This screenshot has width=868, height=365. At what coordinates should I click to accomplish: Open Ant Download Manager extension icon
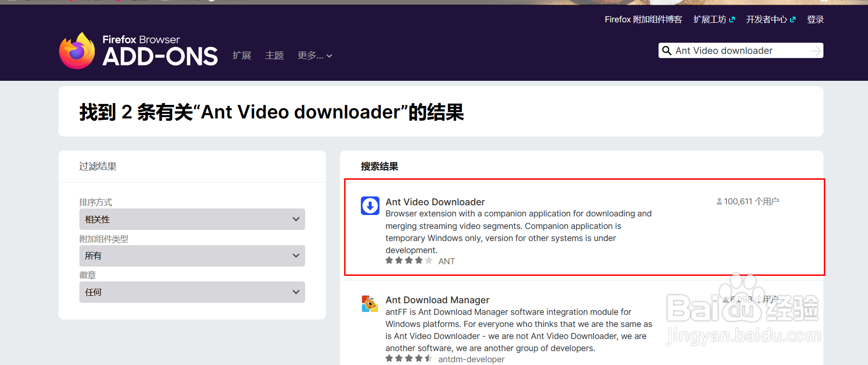tap(370, 304)
